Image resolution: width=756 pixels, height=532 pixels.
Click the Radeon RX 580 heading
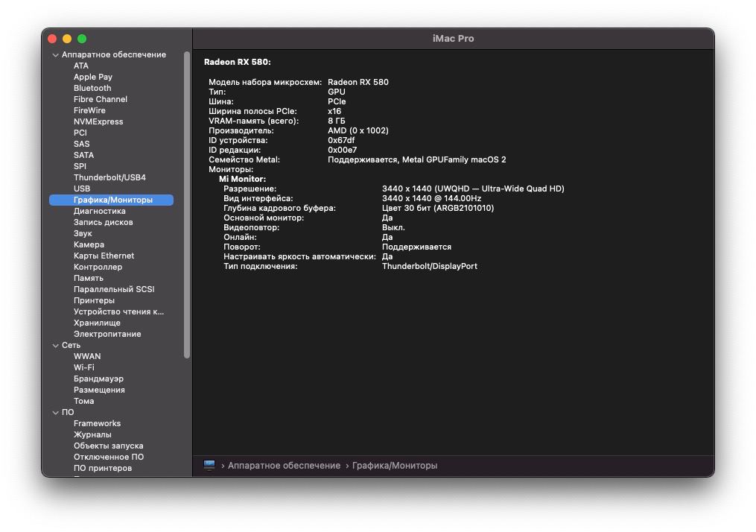(x=237, y=63)
